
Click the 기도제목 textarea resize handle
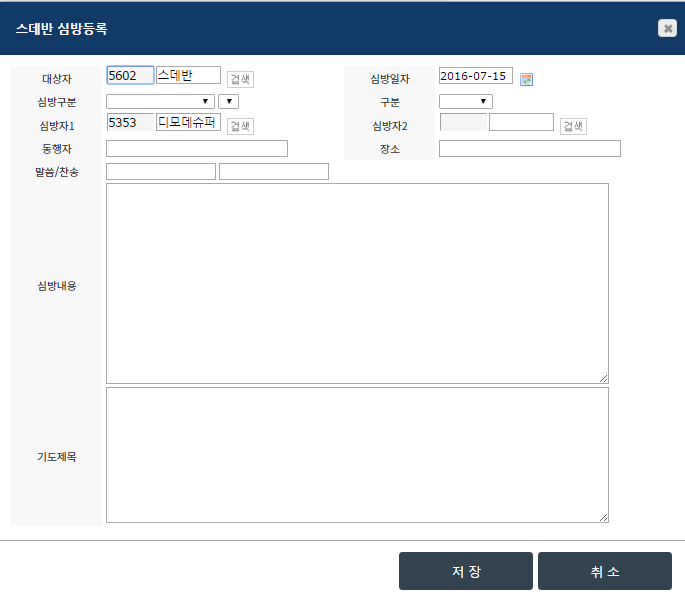point(603,518)
